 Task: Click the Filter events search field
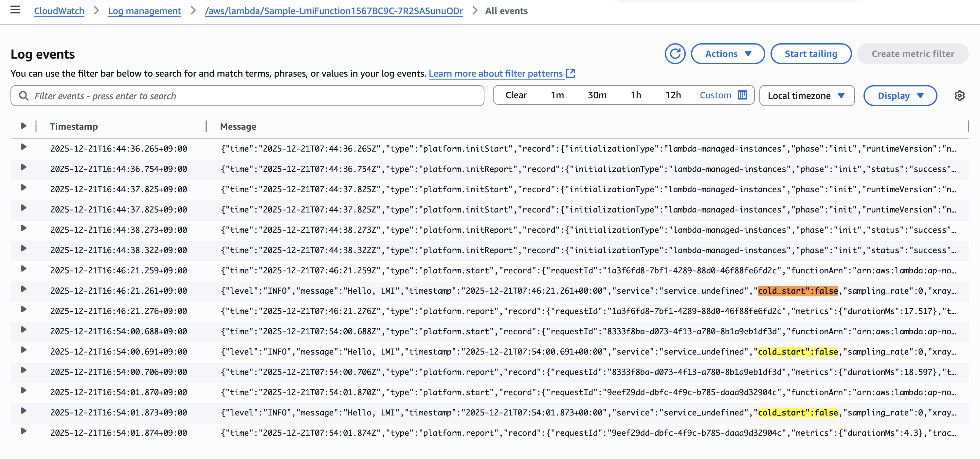pyautogui.click(x=251, y=96)
